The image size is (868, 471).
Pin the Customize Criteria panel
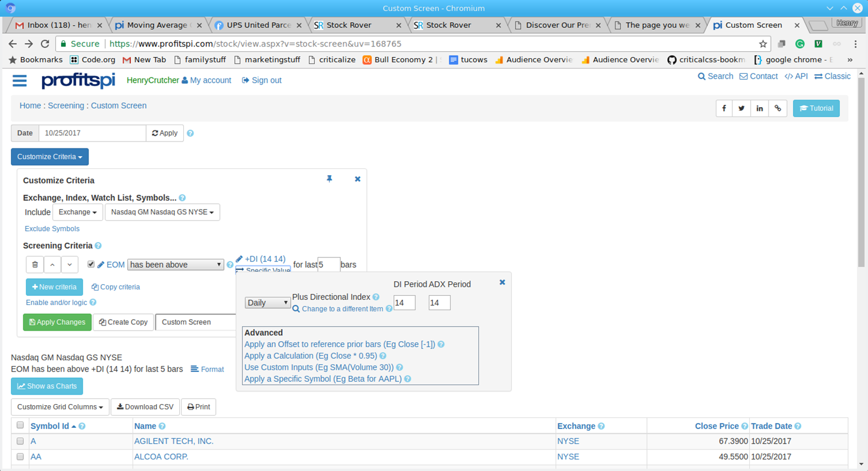[x=329, y=179]
